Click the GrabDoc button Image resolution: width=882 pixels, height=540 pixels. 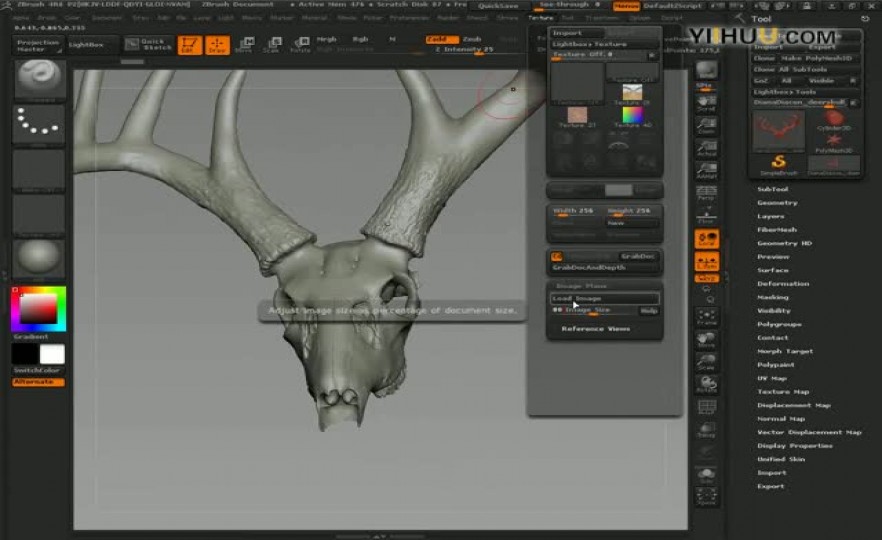tap(637, 256)
